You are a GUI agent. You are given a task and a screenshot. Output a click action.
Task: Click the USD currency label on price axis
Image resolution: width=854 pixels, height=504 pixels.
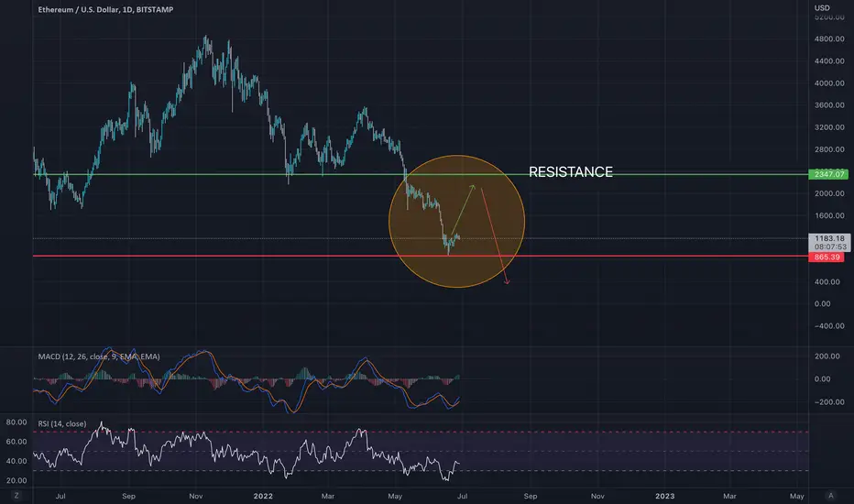[822, 7]
